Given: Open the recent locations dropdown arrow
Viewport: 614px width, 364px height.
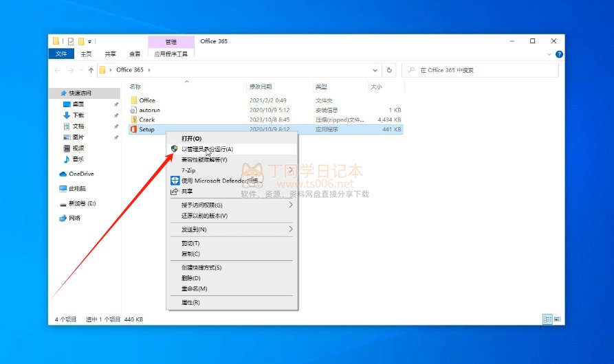Looking at the screenshot, I should pyautogui.click(x=81, y=70).
